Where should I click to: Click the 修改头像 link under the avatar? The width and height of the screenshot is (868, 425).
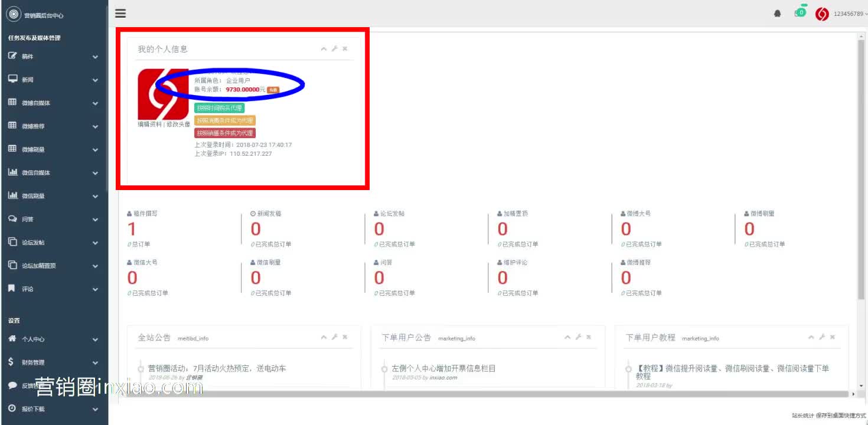pyautogui.click(x=178, y=125)
